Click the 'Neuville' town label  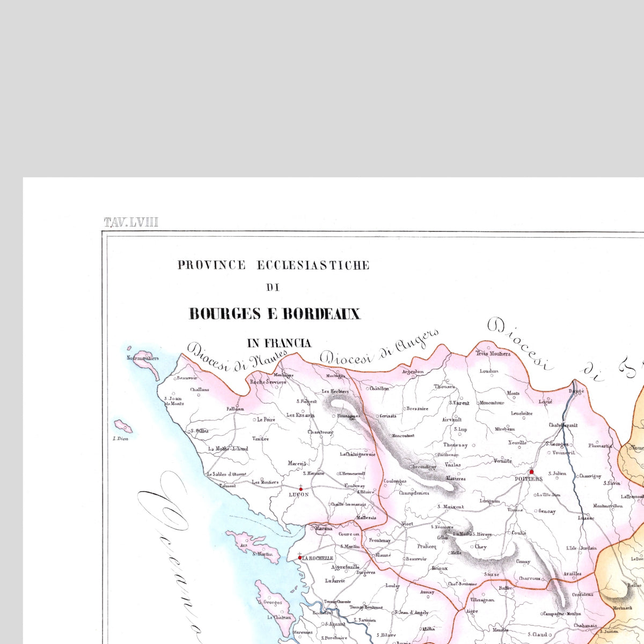click(x=517, y=443)
